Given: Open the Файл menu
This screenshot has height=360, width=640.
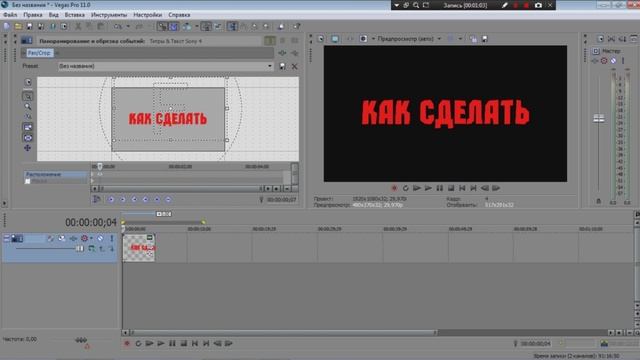Looking at the screenshot, I should point(10,15).
